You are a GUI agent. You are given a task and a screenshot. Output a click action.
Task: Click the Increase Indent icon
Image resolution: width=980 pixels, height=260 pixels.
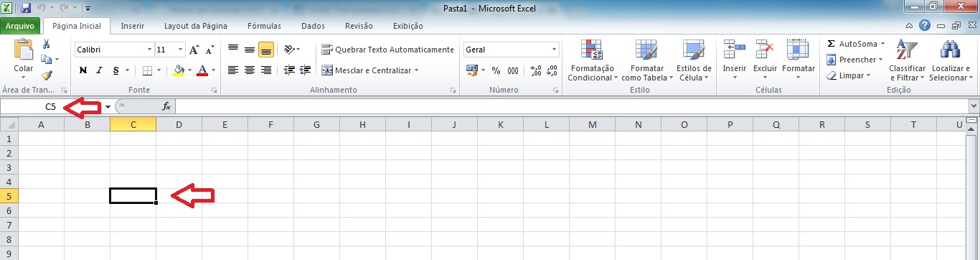click(306, 70)
